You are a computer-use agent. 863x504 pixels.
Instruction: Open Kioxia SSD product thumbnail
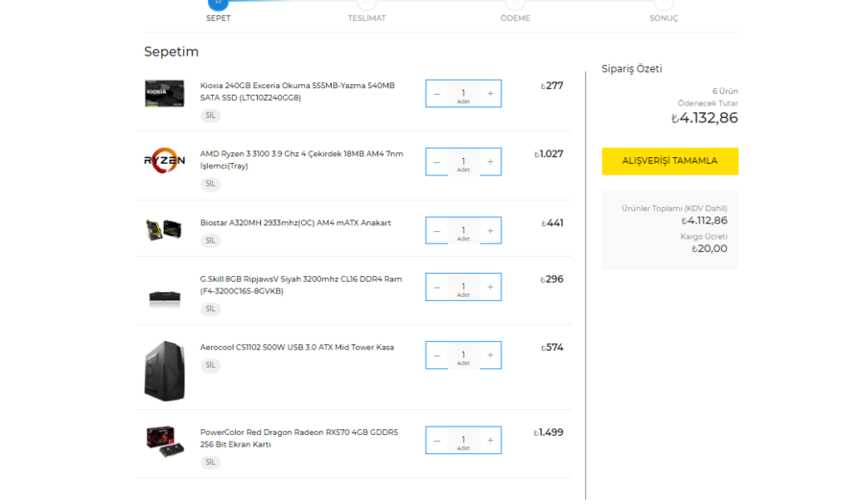165,94
